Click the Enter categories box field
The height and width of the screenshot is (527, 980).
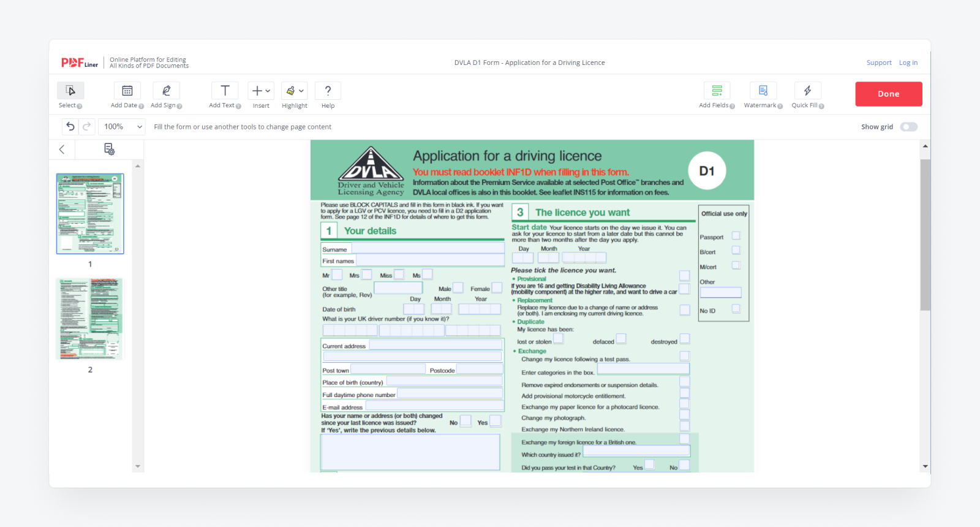[x=643, y=369]
